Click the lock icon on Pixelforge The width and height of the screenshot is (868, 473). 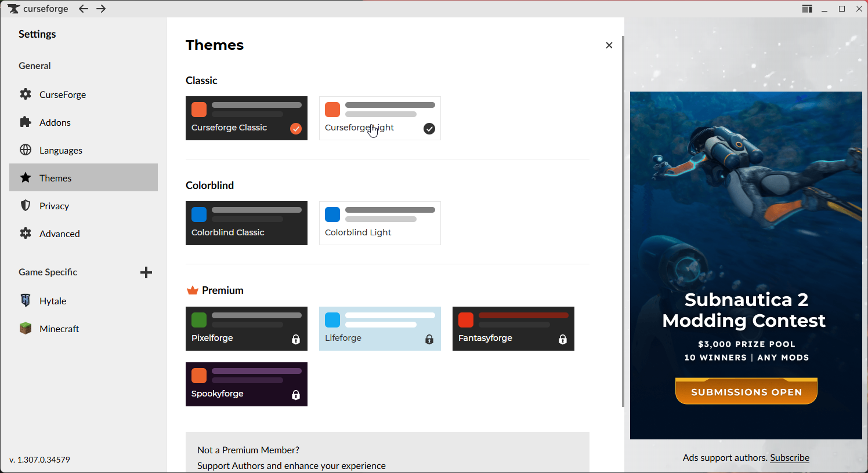(x=296, y=340)
